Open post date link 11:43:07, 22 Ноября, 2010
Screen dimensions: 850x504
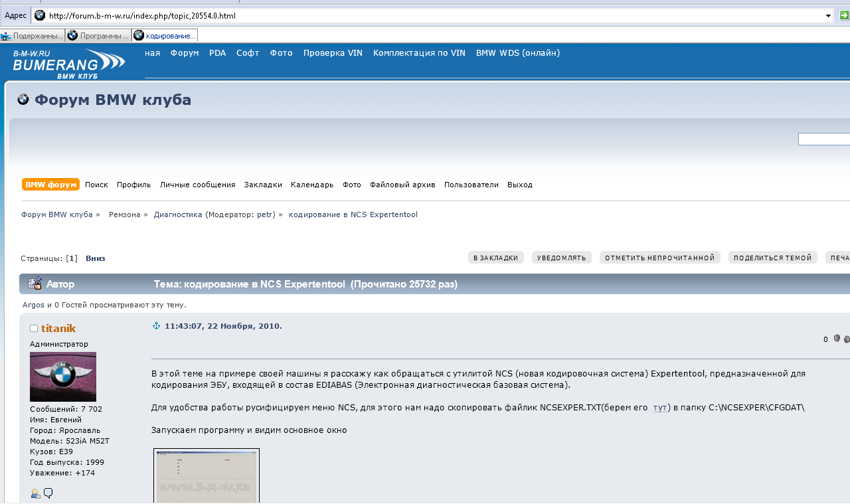223,326
